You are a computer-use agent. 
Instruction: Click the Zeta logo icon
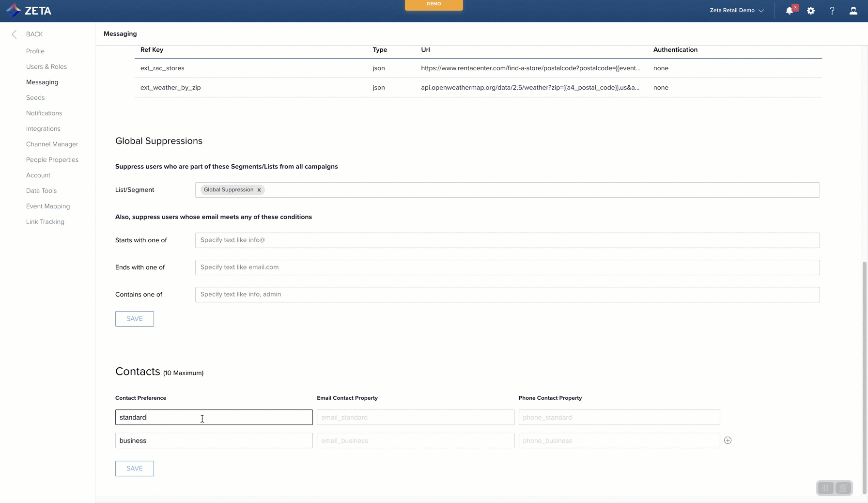tap(14, 10)
